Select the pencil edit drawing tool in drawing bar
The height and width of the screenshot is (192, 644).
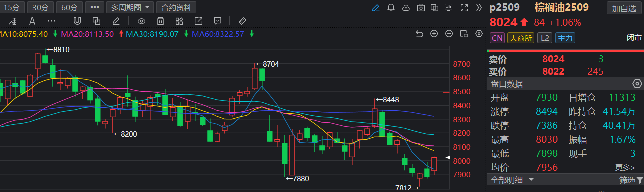[116, 21]
